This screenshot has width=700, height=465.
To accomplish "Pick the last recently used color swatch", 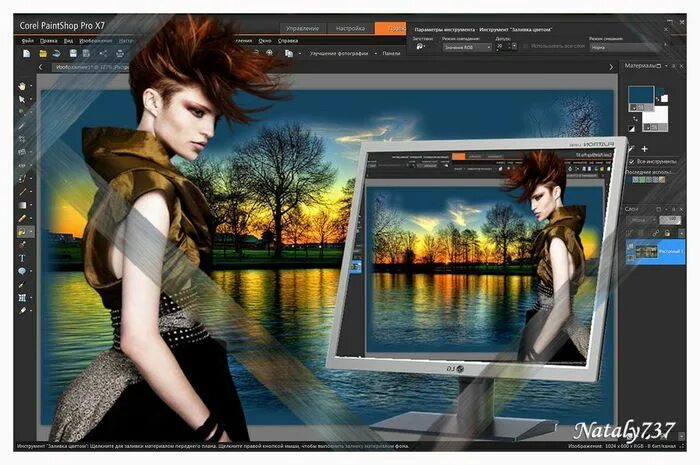I will [662, 179].
